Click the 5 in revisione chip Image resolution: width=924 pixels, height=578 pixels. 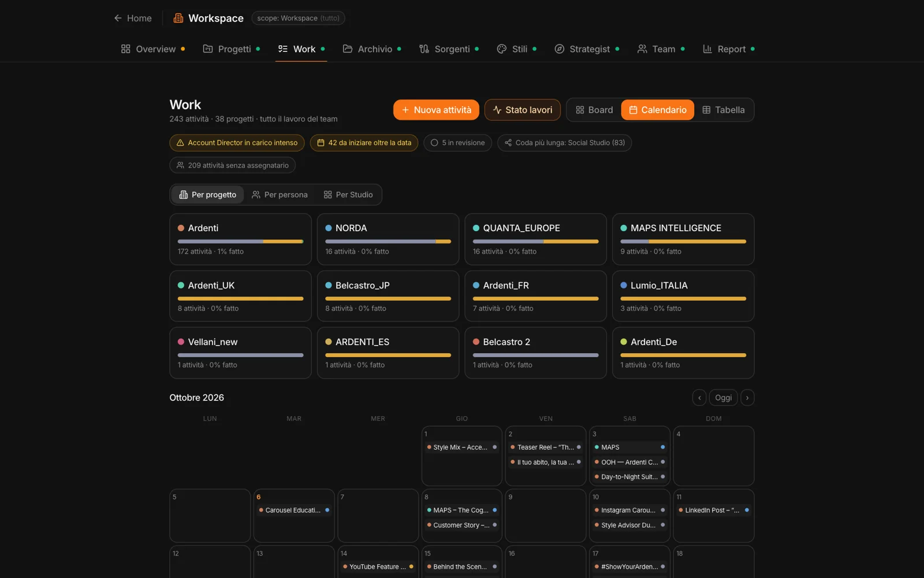point(457,143)
